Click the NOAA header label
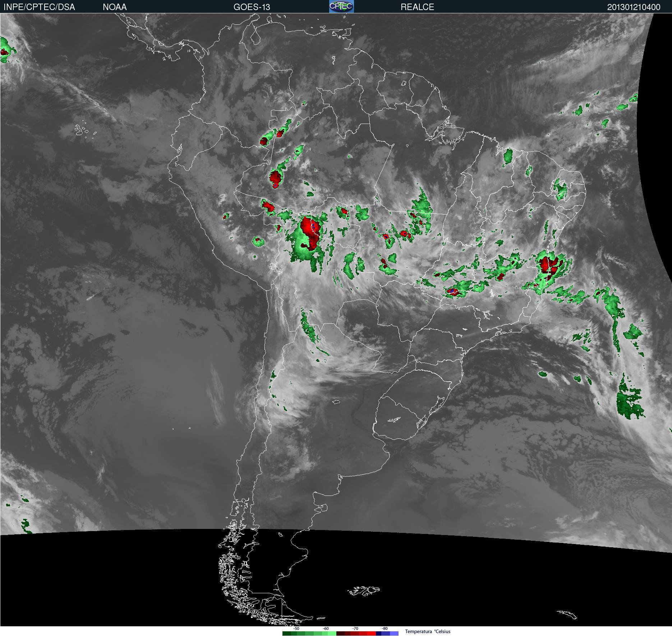The image size is (672, 636). point(115,7)
